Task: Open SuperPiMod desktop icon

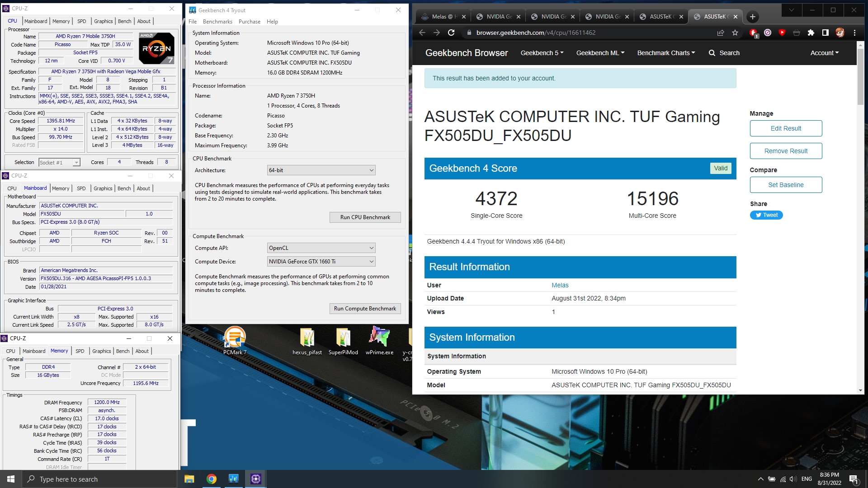Action: 343,340
